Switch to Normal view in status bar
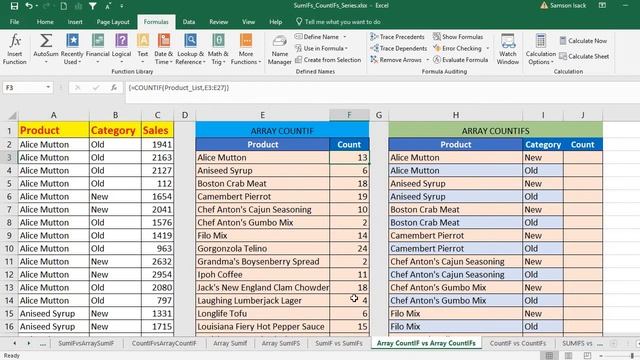Image resolution: width=640 pixels, height=360 pixels. point(549,356)
